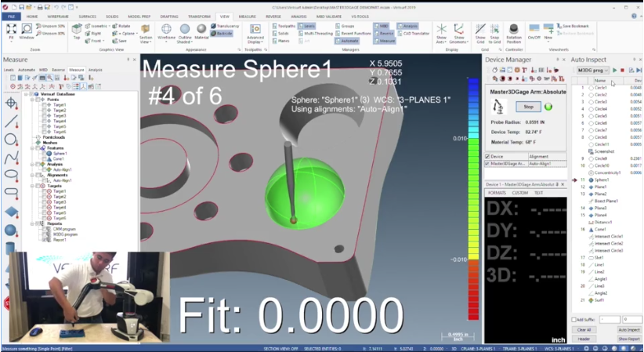Viewport: 644px width, 352px height.
Task: Toggle the Solids manager checkbox
Action: [x=275, y=33]
